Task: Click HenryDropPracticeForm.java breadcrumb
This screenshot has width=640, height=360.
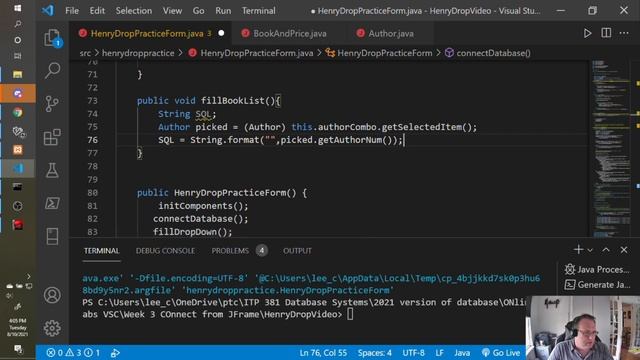Action: point(256,53)
